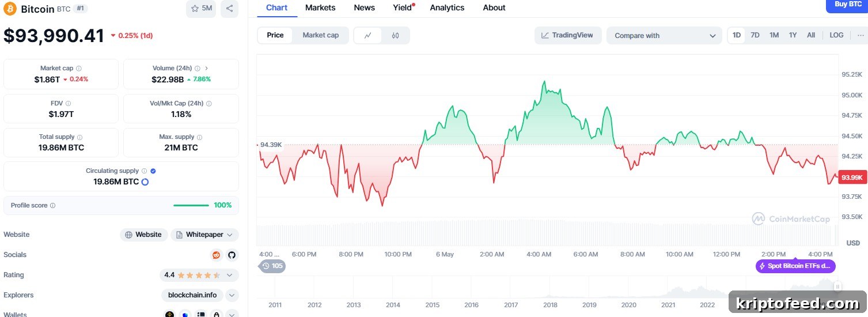Image resolution: width=868 pixels, height=317 pixels.
Task: Click the orange Bitcoin logo icon
Action: (10, 9)
